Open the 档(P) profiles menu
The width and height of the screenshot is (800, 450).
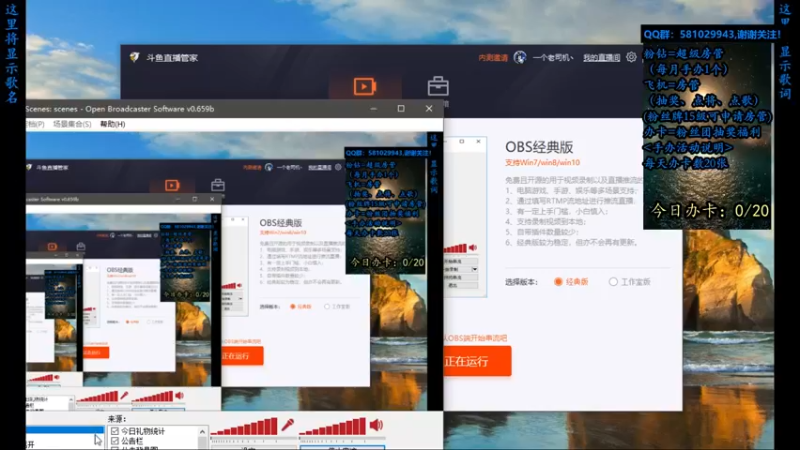[x=35, y=124]
